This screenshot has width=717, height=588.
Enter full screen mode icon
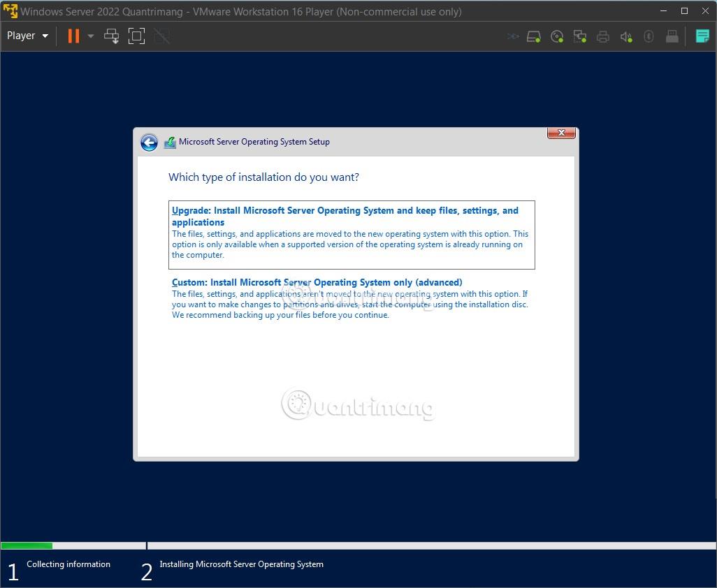pos(136,36)
